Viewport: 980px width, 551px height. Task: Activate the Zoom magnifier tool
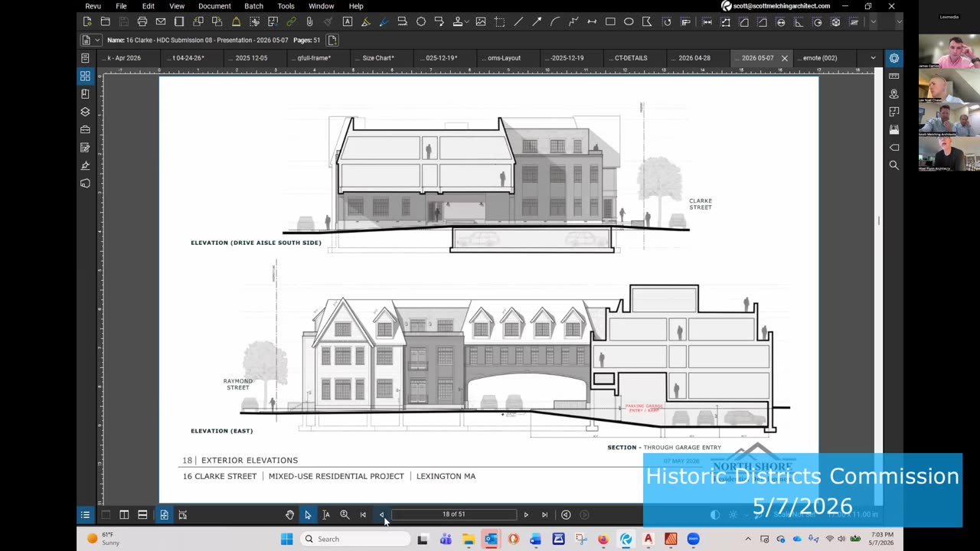point(345,515)
